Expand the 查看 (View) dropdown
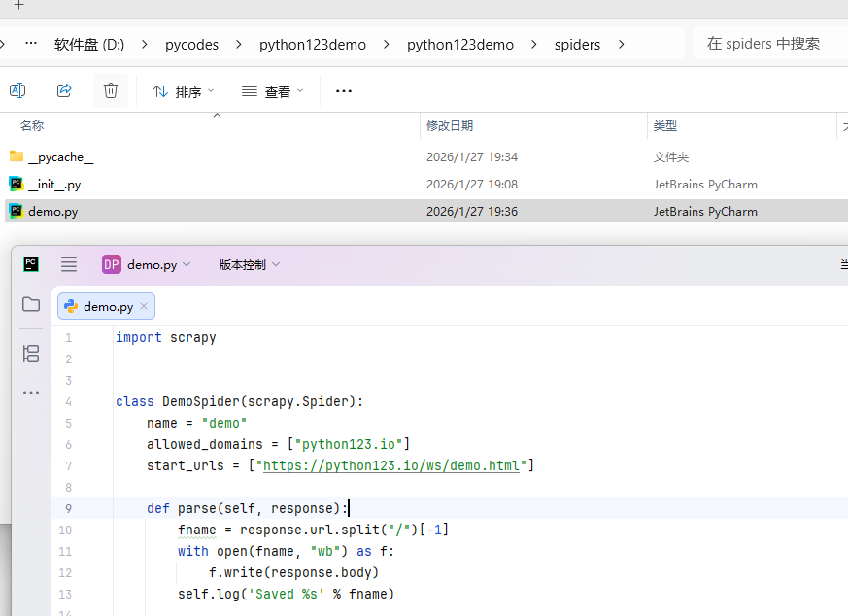 (x=272, y=91)
